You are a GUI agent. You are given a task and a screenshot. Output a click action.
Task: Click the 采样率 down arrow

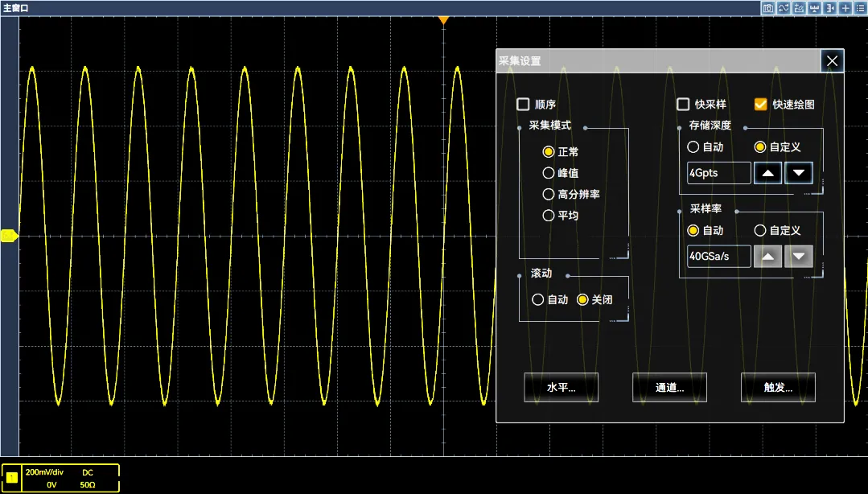[x=799, y=257]
